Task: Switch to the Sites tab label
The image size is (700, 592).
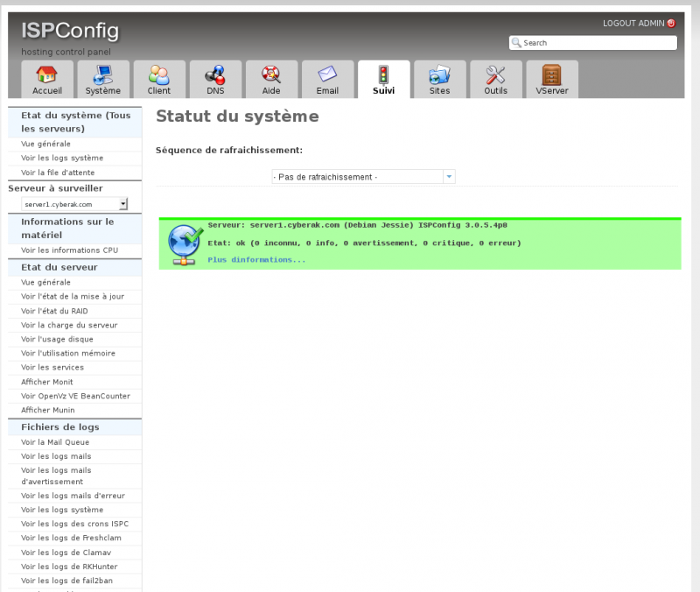Action: (439, 91)
